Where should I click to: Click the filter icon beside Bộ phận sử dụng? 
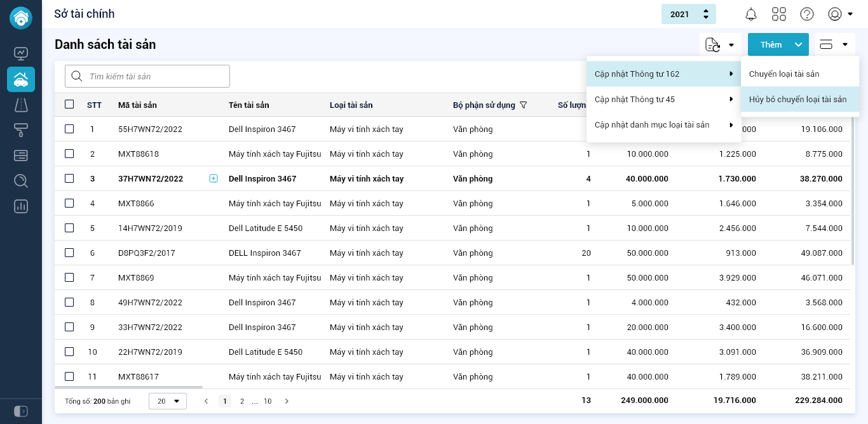pos(524,105)
